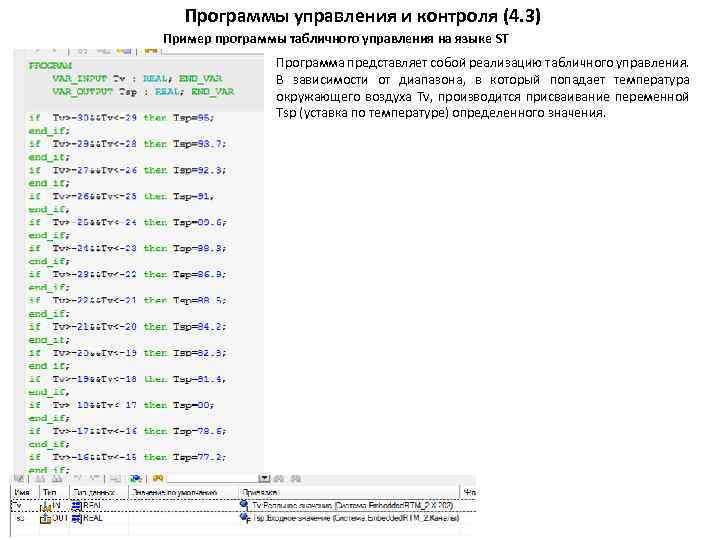The width and height of the screenshot is (720, 540).
Task: Click the globe binding icon for Tv
Action: (x=244, y=505)
